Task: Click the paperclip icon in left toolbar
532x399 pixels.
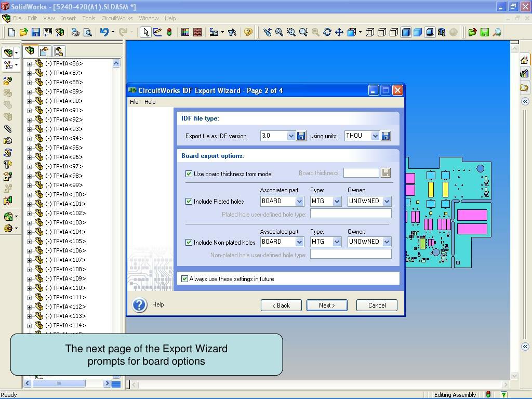Action: tap(7, 129)
